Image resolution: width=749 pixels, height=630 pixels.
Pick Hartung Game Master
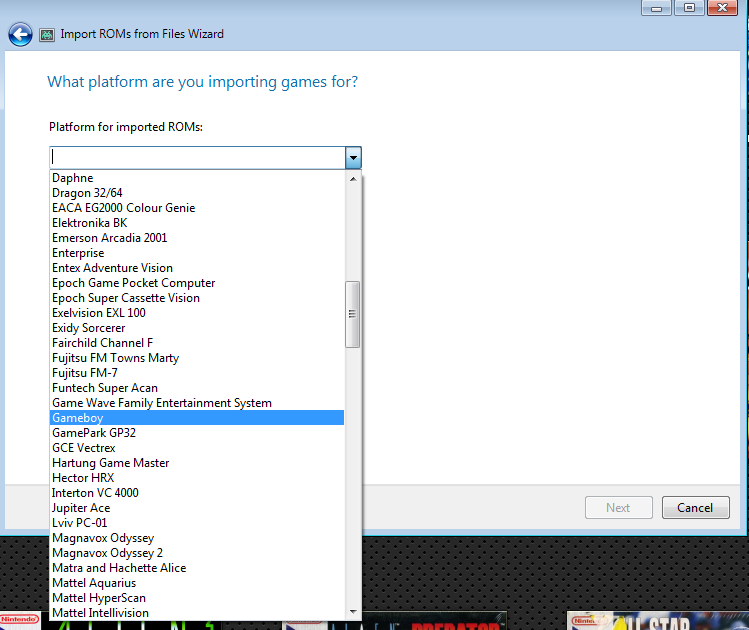pos(197,463)
